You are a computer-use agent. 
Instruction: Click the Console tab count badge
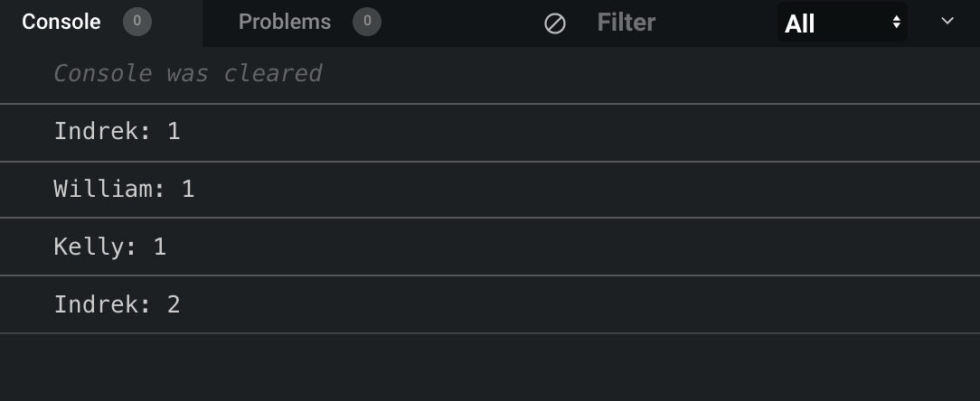(x=137, y=23)
